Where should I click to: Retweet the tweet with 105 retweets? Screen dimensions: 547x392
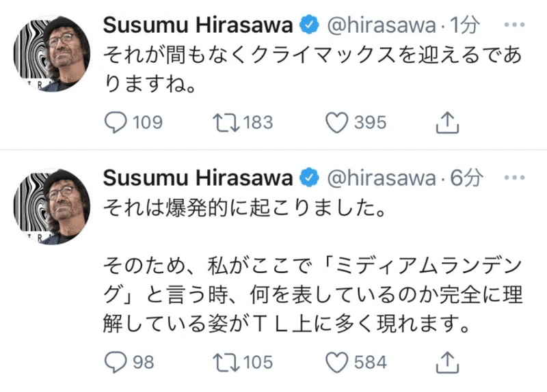tap(224, 362)
